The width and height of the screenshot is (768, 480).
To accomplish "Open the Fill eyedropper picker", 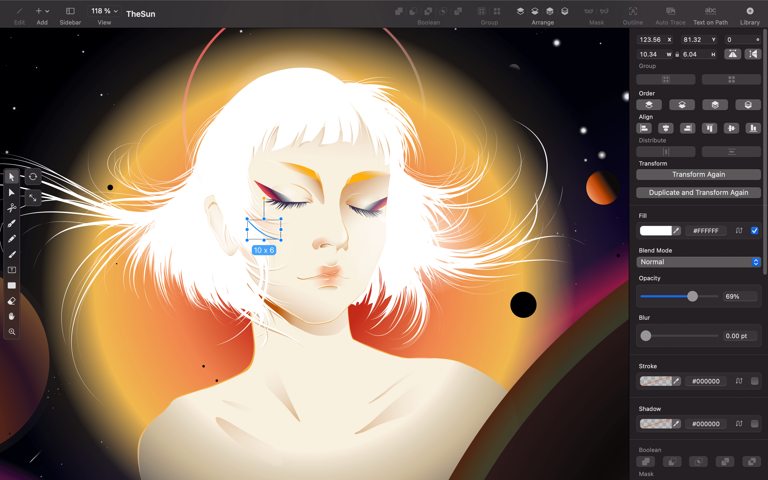I will 676,231.
